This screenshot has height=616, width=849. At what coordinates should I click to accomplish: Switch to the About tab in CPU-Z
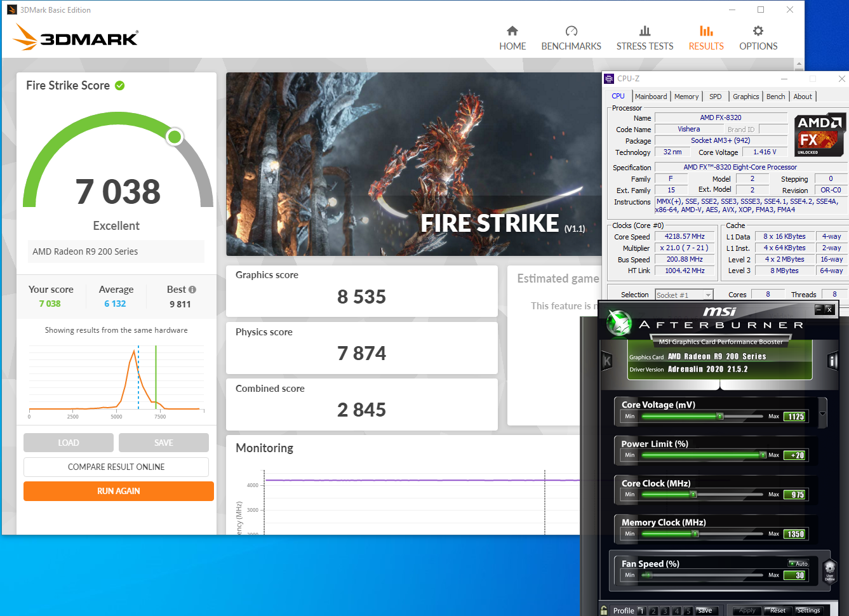pyautogui.click(x=803, y=97)
